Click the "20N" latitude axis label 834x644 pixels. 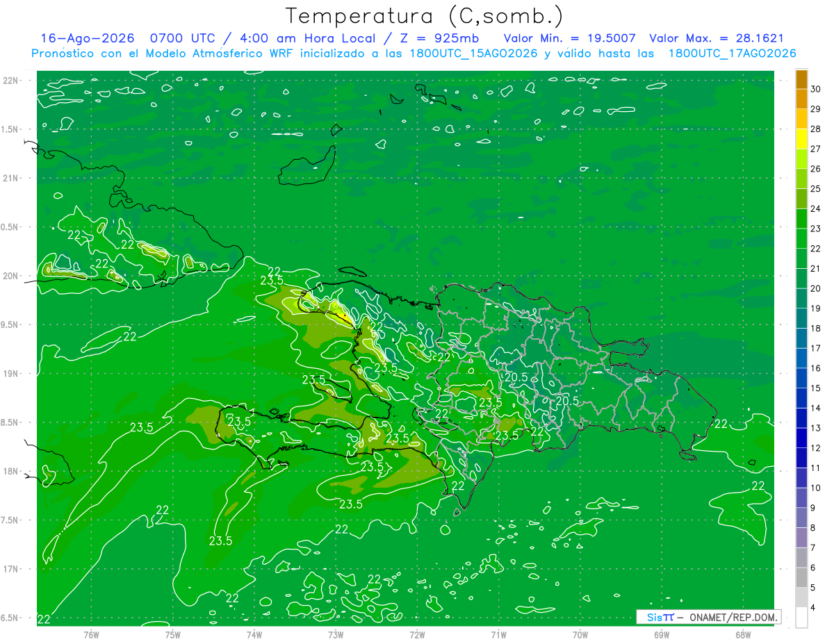(x=12, y=276)
